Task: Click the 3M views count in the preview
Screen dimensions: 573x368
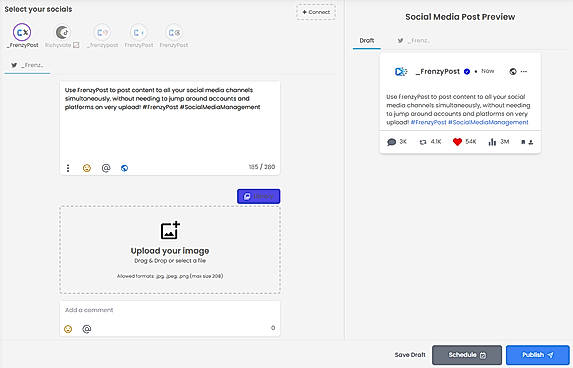Action: (x=505, y=142)
